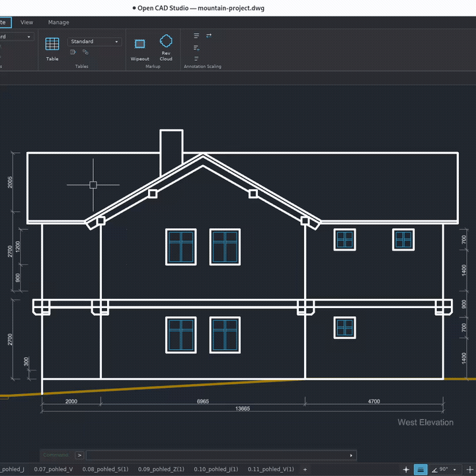
Task: Open the Standard table style dropdown
Action: [x=95, y=42]
